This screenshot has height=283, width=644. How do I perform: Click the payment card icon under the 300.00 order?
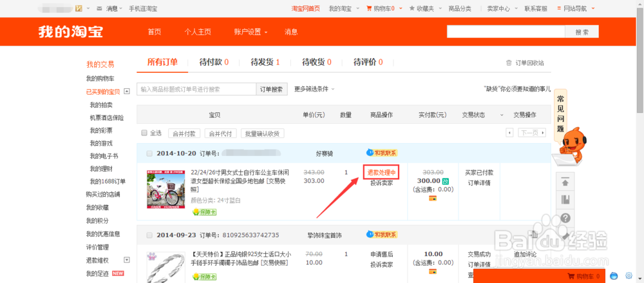(433, 199)
